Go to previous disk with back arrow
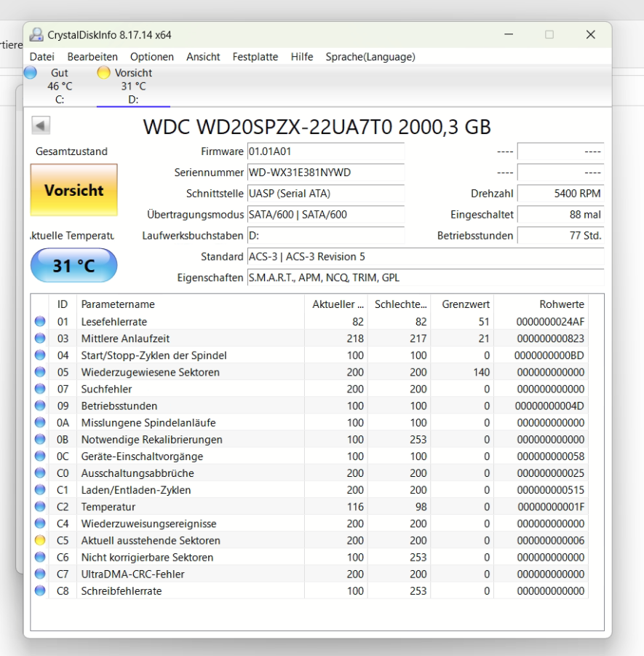This screenshot has height=656, width=644. pyautogui.click(x=41, y=125)
